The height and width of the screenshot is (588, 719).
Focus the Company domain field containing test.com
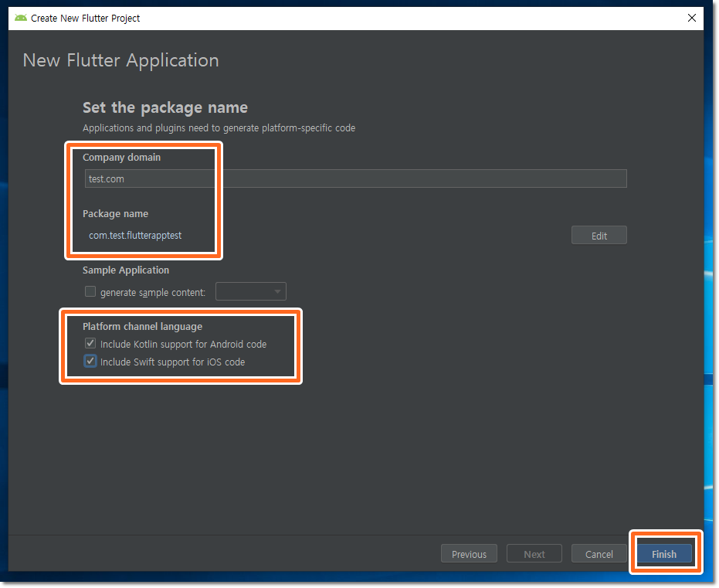[355, 178]
